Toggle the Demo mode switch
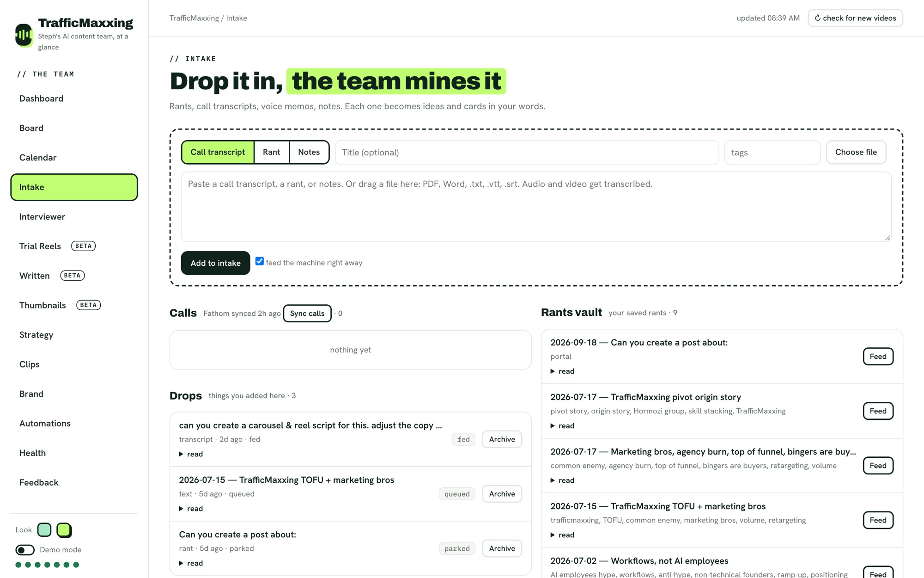The image size is (924, 578). [25, 550]
